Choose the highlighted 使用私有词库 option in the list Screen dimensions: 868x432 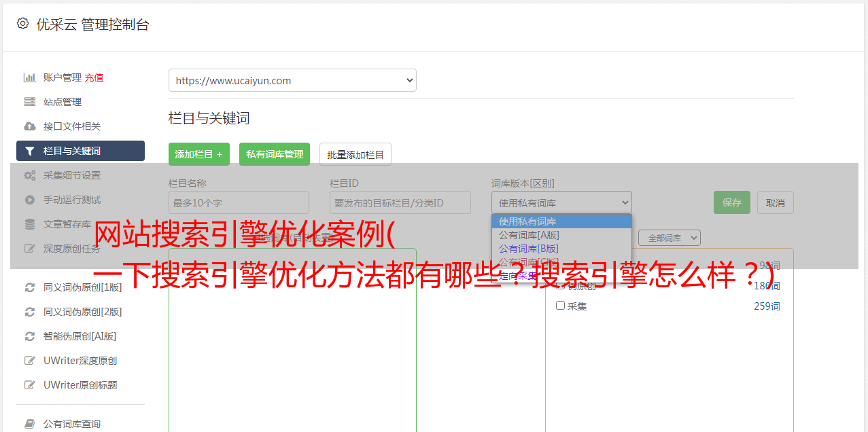(561, 221)
